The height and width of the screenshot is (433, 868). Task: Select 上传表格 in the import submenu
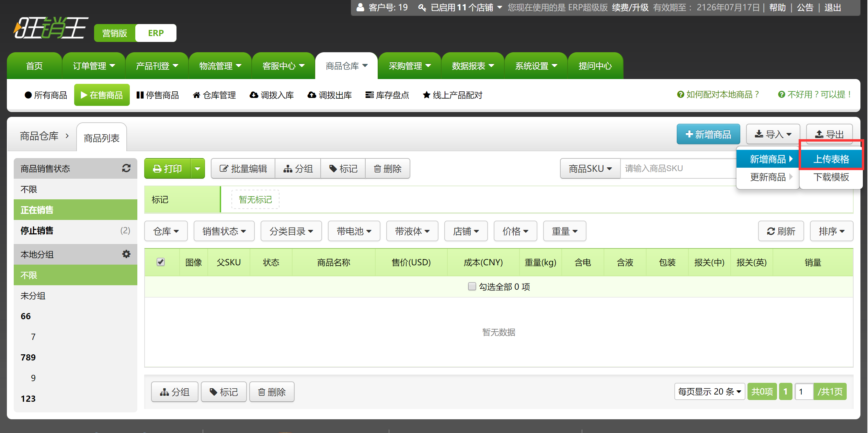click(831, 159)
